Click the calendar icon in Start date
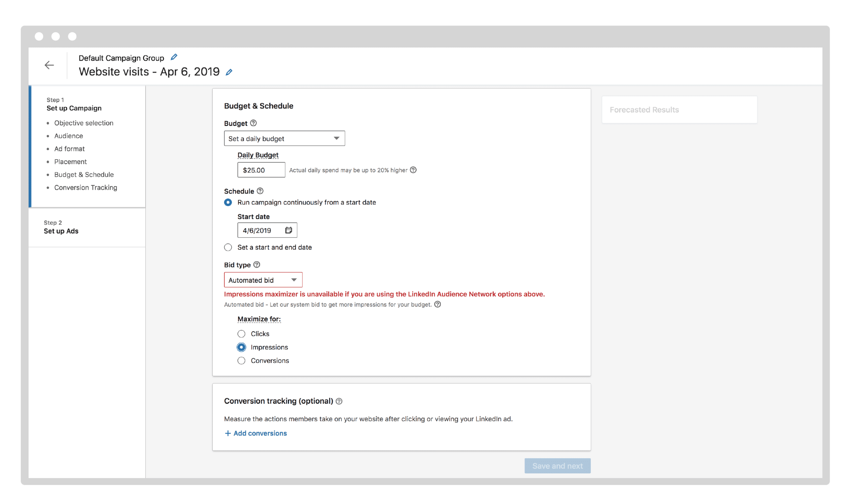This screenshot has height=504, width=851. coord(289,230)
